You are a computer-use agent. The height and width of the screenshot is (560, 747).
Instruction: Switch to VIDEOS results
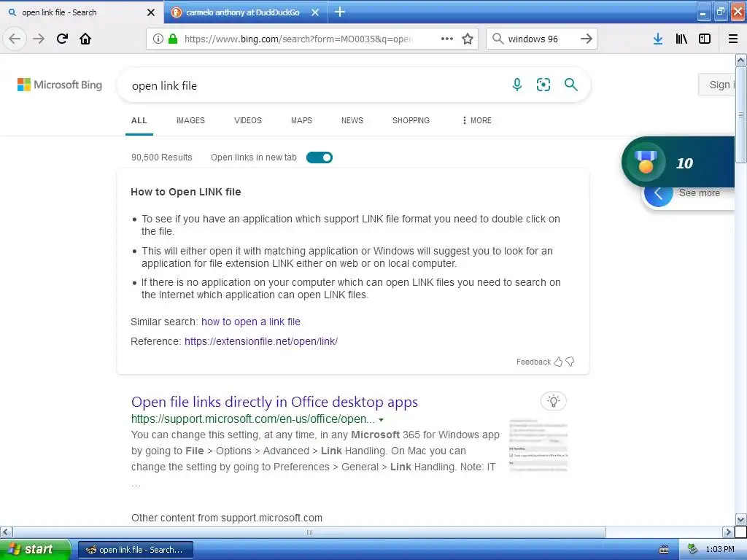(x=248, y=120)
